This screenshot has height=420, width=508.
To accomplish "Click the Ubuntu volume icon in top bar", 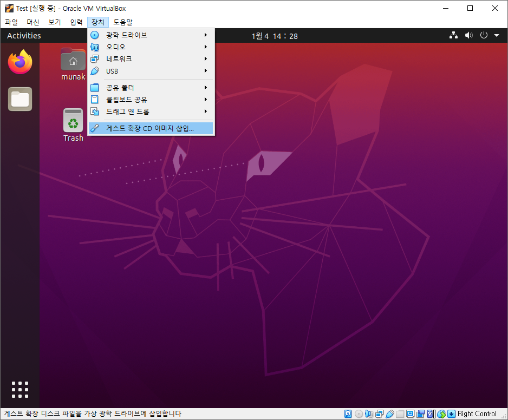I will click(x=469, y=35).
